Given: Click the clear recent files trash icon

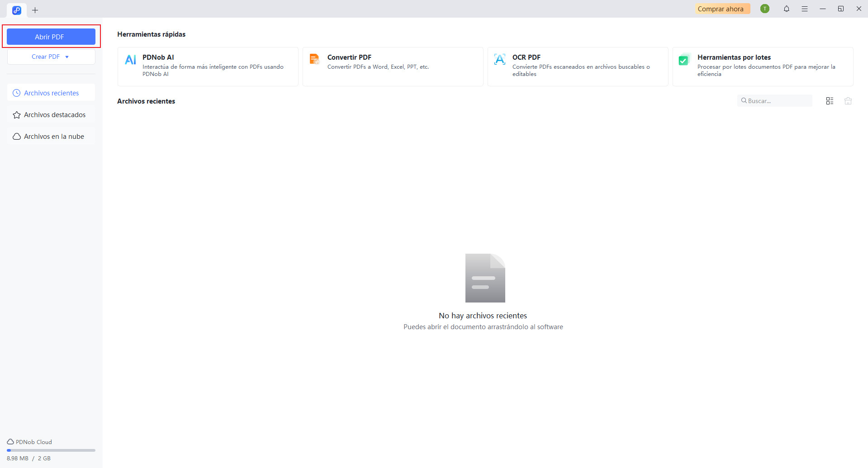Looking at the screenshot, I should [848, 101].
